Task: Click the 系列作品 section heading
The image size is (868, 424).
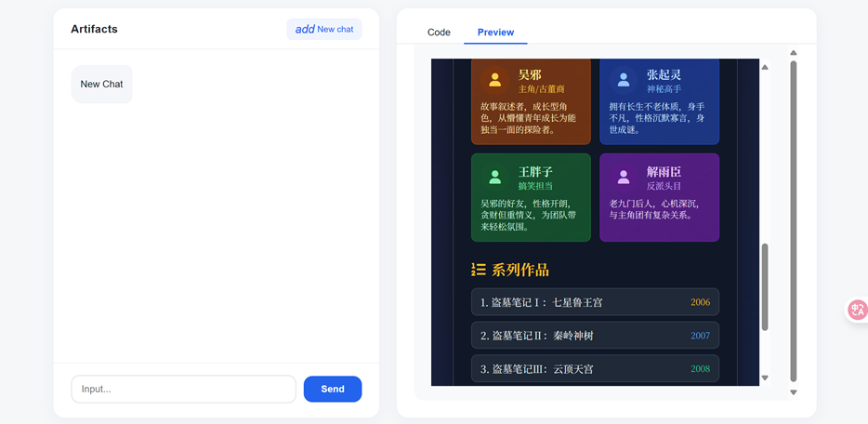Action: (519, 271)
